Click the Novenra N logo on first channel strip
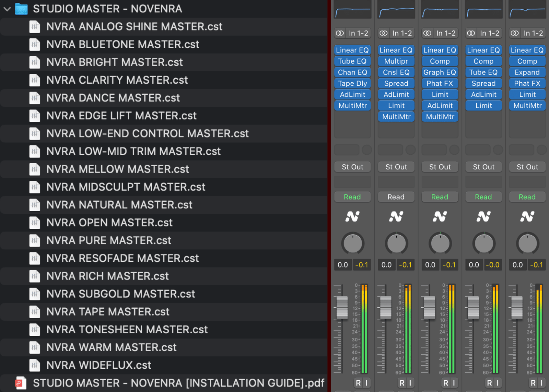This screenshot has height=392, width=549. [x=352, y=216]
